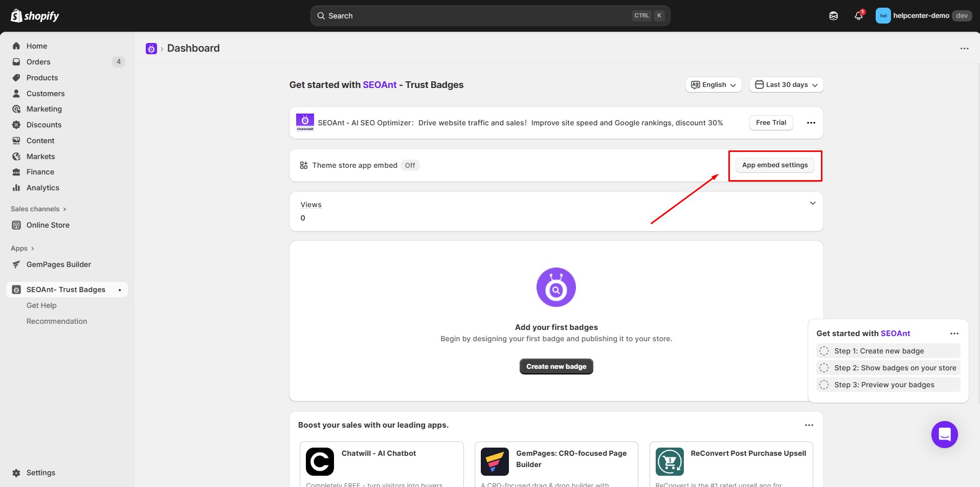Go to Orders in the sidebar
Screen dimensions: 980x487
click(x=38, y=62)
